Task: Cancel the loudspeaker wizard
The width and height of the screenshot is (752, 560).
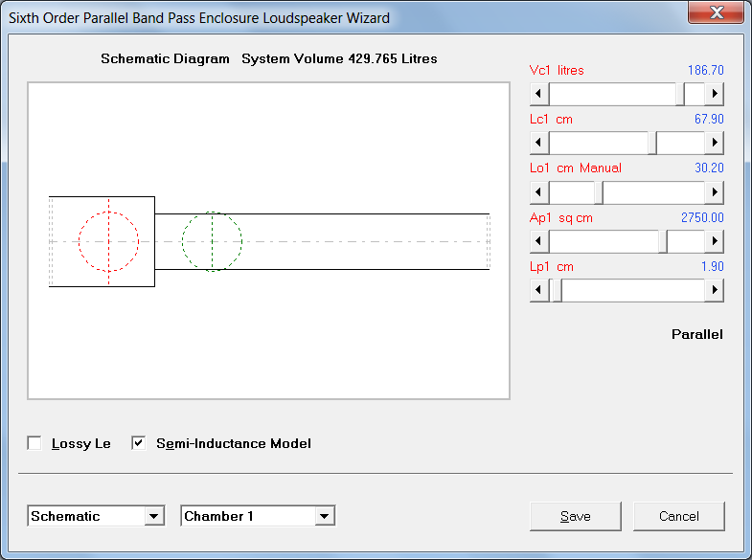Action: 679,516
